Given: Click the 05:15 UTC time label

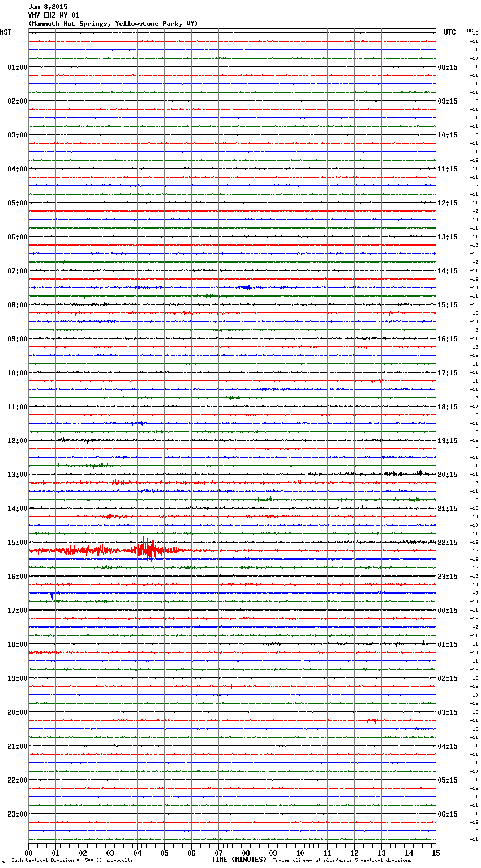Looking at the screenshot, I should [448, 780].
